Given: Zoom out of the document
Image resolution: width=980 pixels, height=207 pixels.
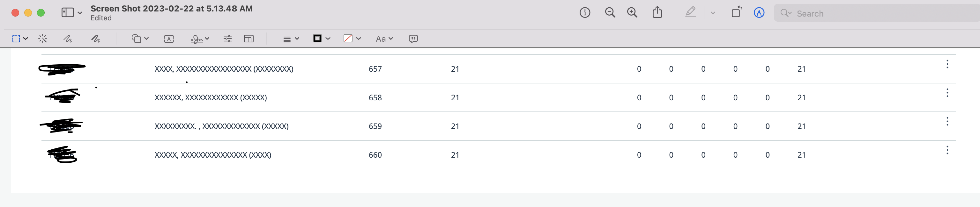Looking at the screenshot, I should (x=610, y=12).
